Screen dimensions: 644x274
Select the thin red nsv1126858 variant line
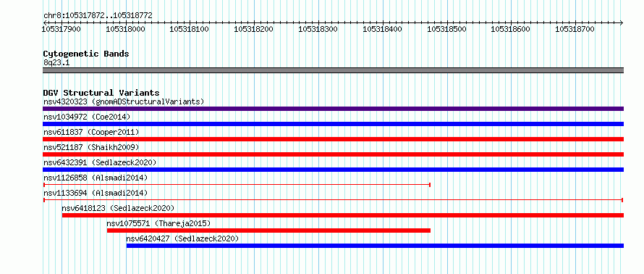pos(237,185)
